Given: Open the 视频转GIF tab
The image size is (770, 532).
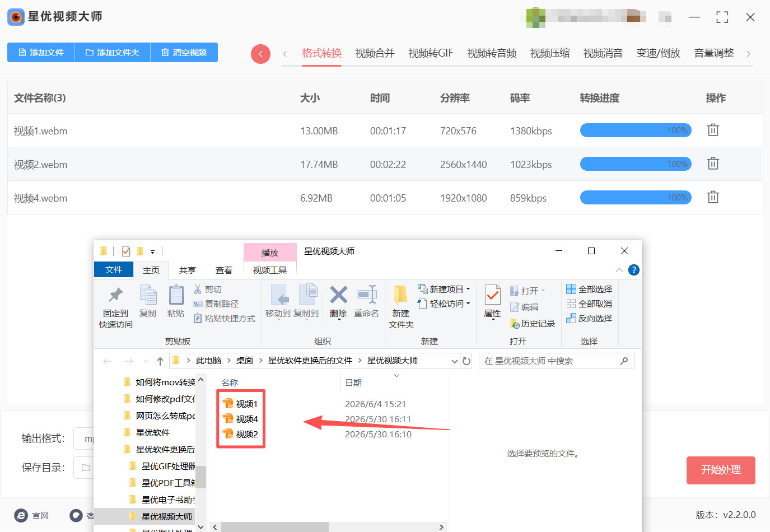Looking at the screenshot, I should click(x=431, y=53).
